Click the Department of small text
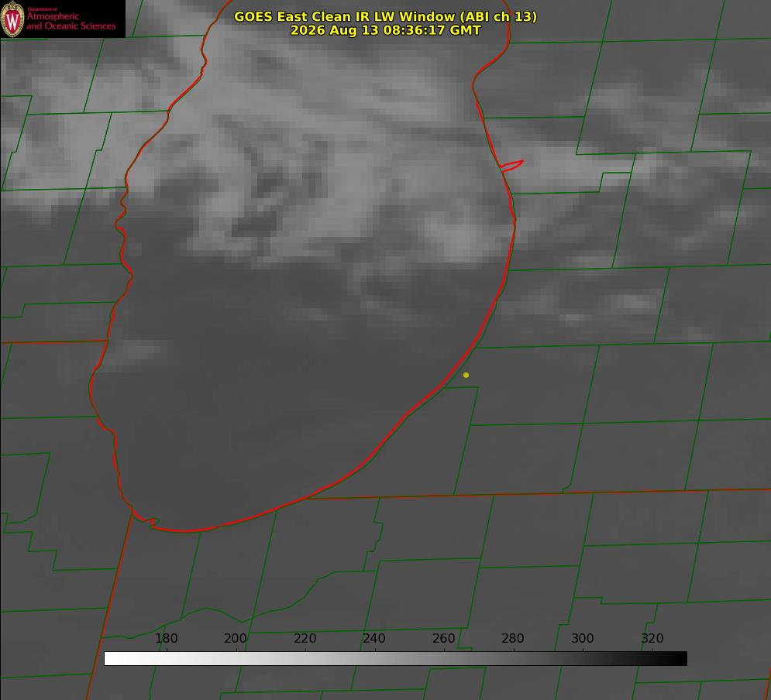The height and width of the screenshot is (700, 771). [42, 9]
